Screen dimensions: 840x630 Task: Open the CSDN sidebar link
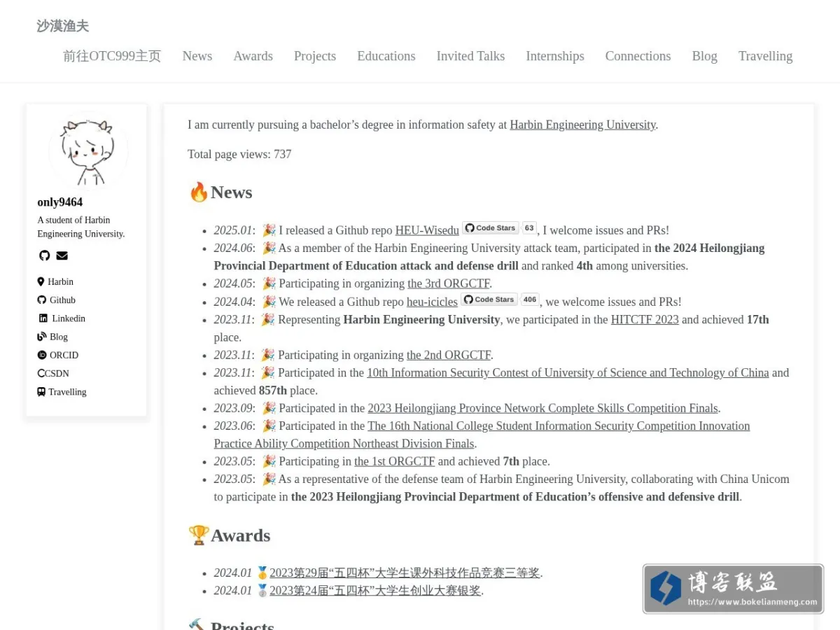coord(53,374)
